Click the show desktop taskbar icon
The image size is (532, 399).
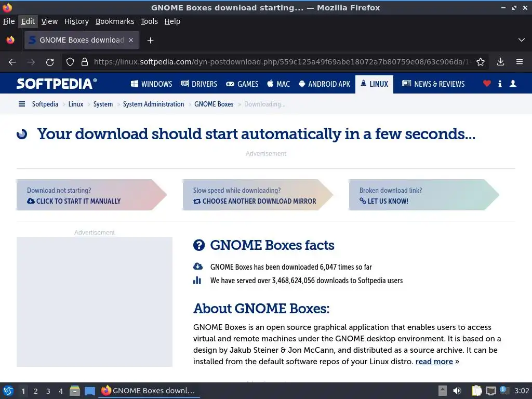tap(89, 391)
